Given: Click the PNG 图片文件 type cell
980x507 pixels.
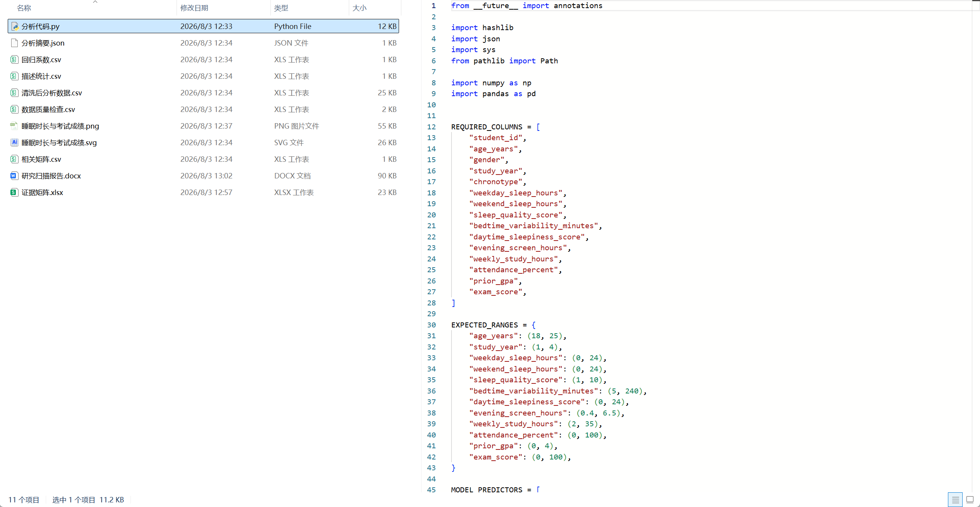Looking at the screenshot, I should [297, 126].
